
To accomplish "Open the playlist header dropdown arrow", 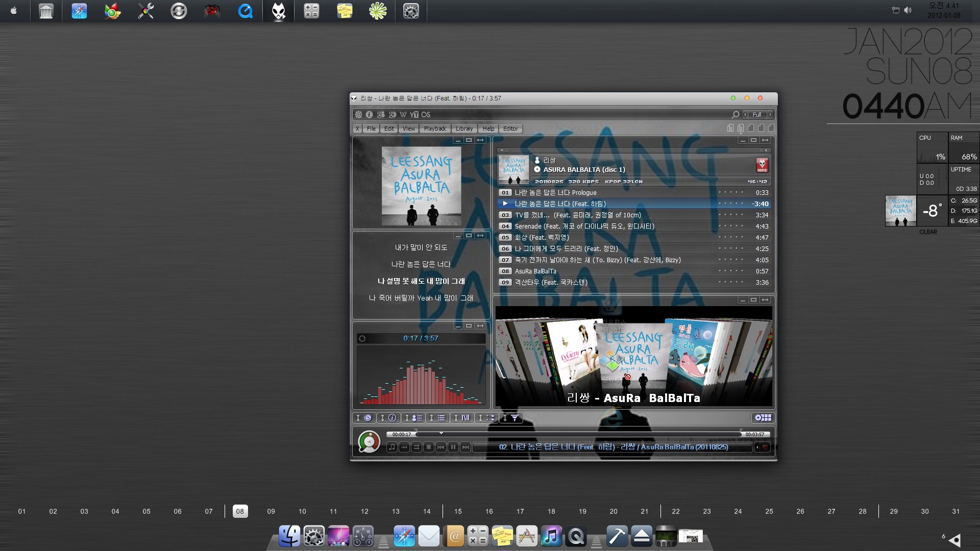I will 502,151.
